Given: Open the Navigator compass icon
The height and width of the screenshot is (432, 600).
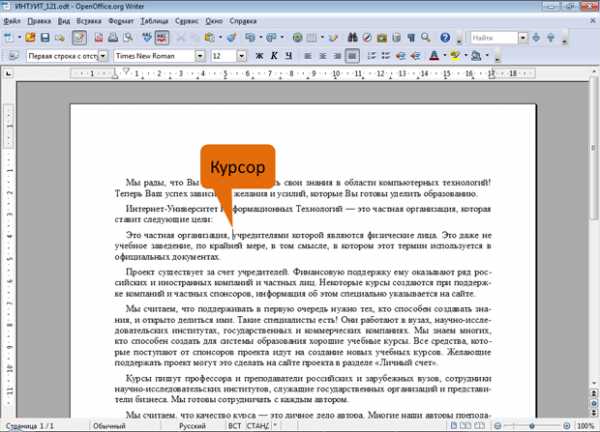Looking at the screenshot, I should 367,37.
